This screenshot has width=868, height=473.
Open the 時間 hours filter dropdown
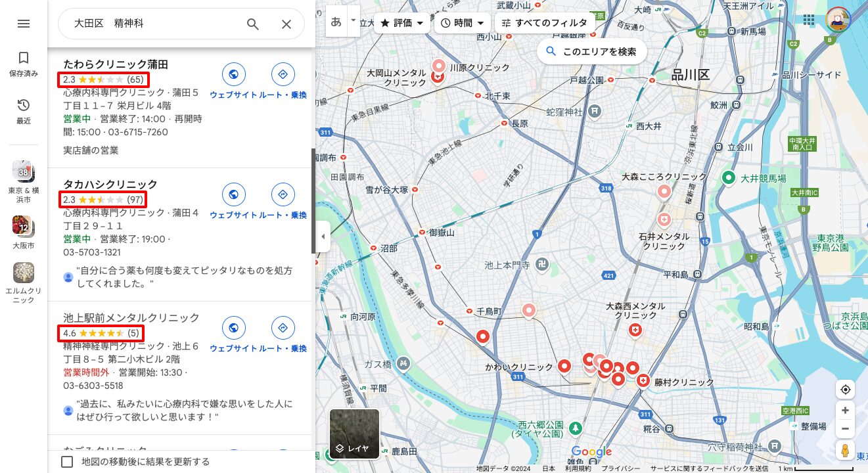(x=463, y=23)
